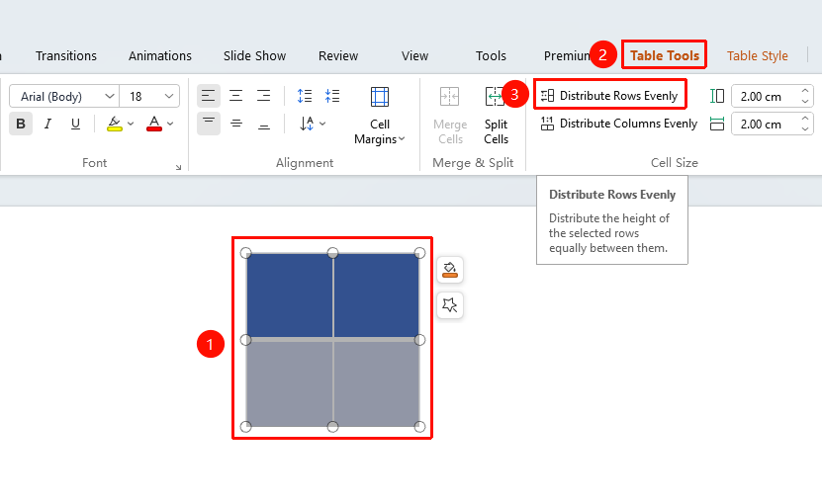Decrease column width with down stepper
This screenshot has width=822, height=504.
point(805,129)
